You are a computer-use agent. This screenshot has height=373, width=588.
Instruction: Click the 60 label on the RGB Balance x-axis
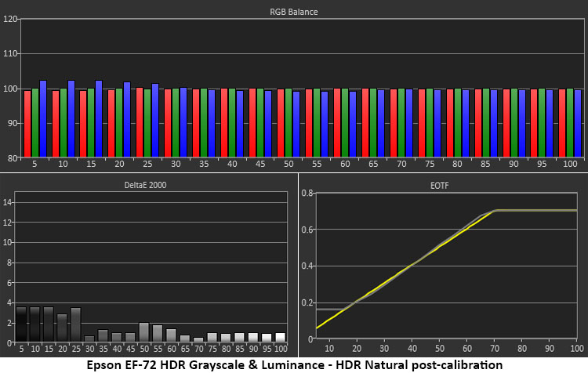coord(345,166)
